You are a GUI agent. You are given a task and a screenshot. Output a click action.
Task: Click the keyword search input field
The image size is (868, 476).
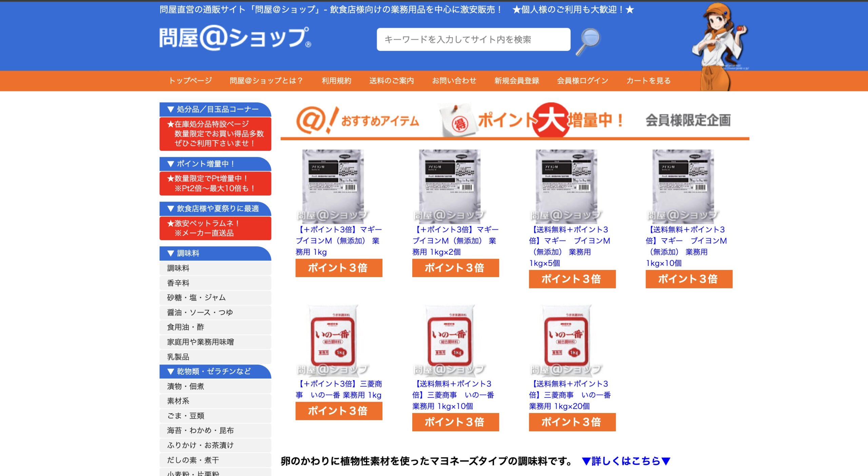click(473, 40)
